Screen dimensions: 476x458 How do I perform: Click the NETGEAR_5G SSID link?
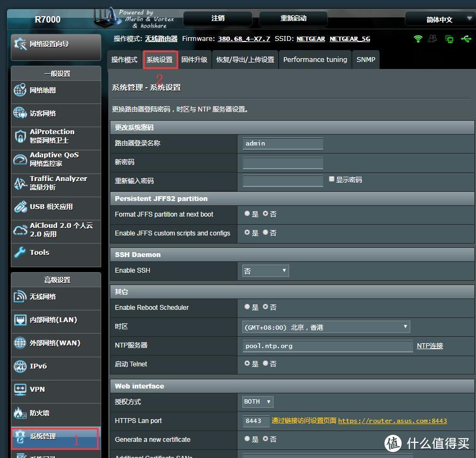click(349, 39)
